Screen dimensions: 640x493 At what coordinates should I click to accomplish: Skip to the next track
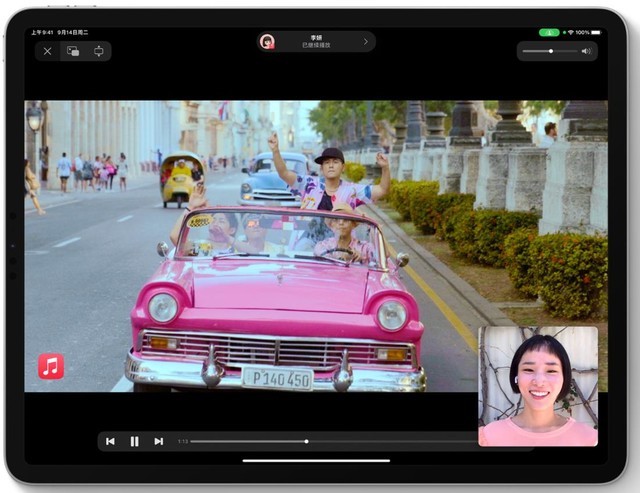pos(159,441)
